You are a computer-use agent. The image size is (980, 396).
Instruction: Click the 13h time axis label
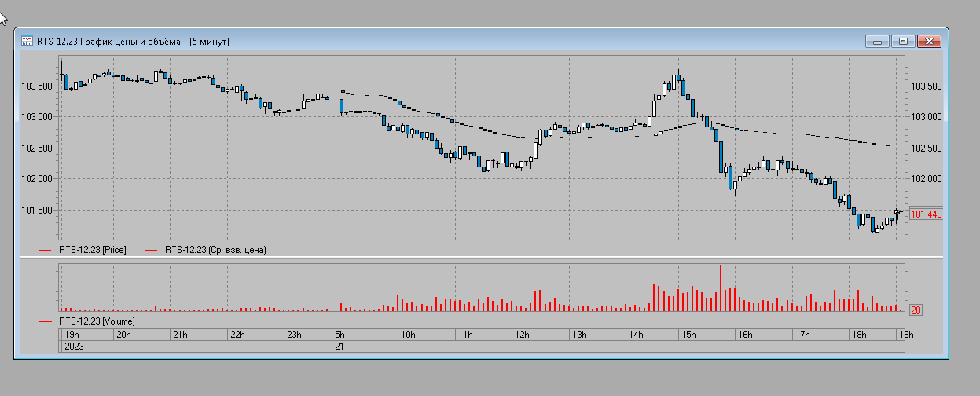click(x=579, y=335)
